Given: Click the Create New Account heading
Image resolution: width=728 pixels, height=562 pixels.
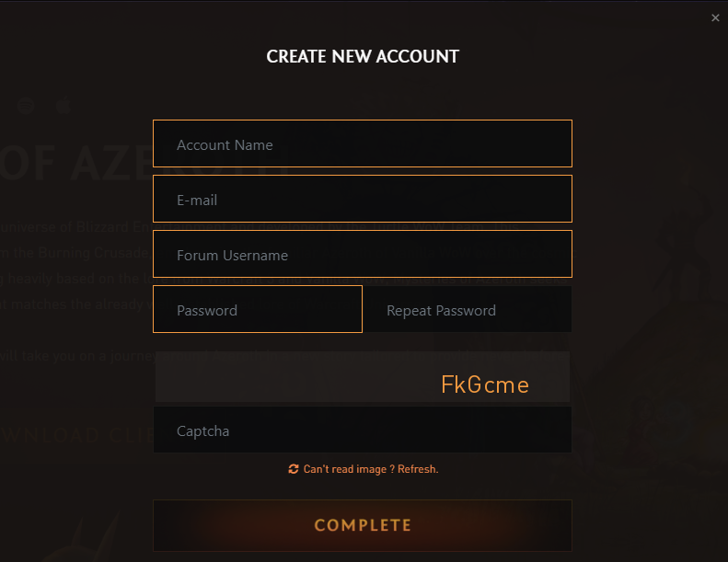Looking at the screenshot, I should 363,57.
